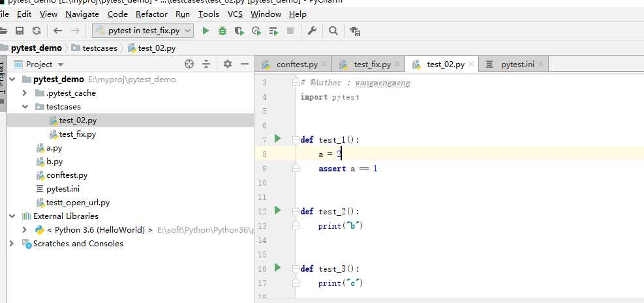Click the Save All toolbar icon
Image resolution: width=644 pixels, height=303 pixels.
[20, 31]
